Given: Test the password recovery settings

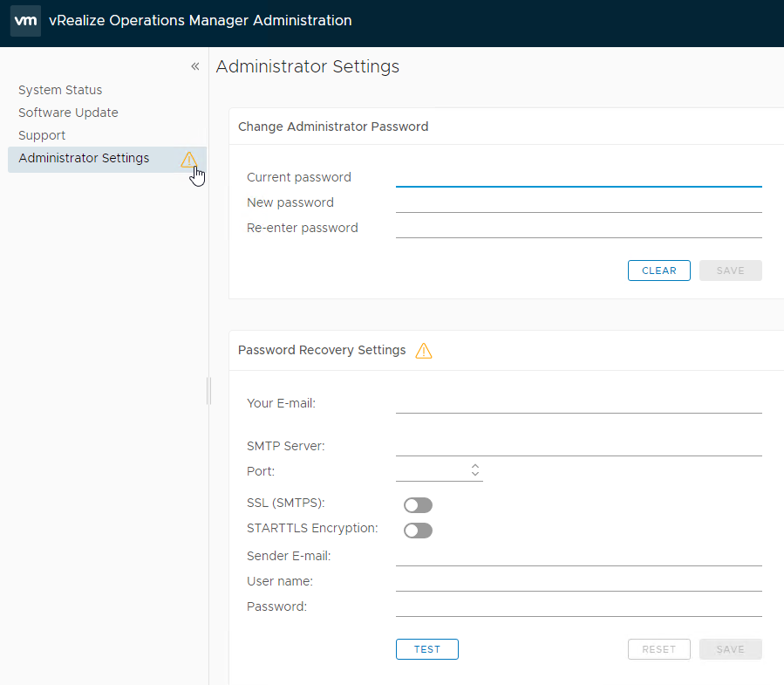Looking at the screenshot, I should (427, 649).
